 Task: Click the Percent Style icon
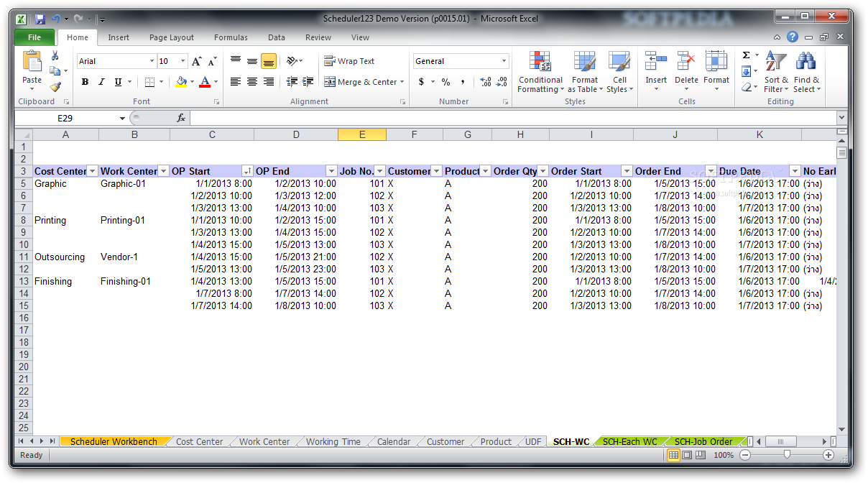coord(445,82)
